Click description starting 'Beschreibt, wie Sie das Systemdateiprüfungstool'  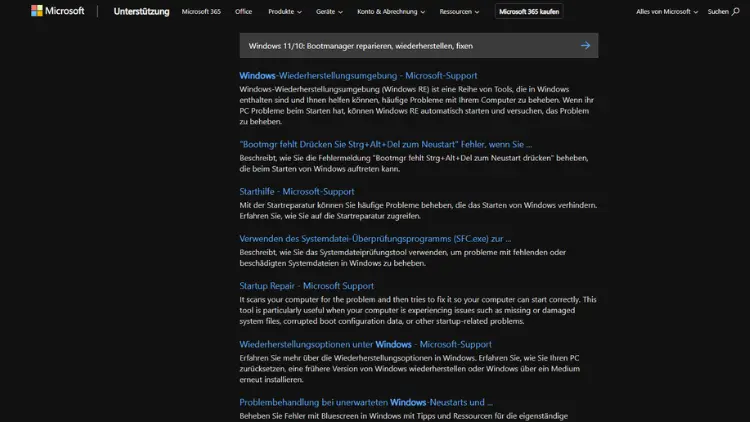coord(402,257)
